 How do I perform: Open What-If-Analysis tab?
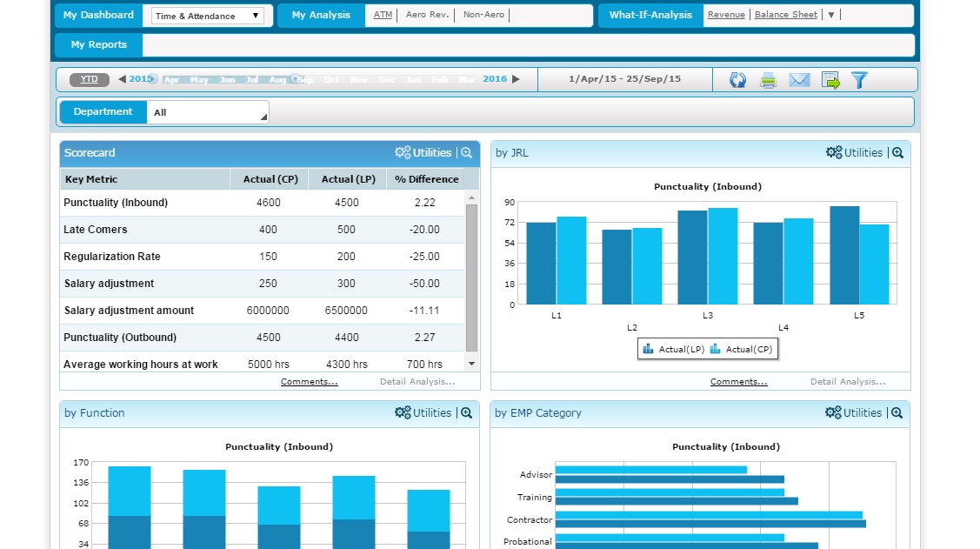pyautogui.click(x=650, y=15)
